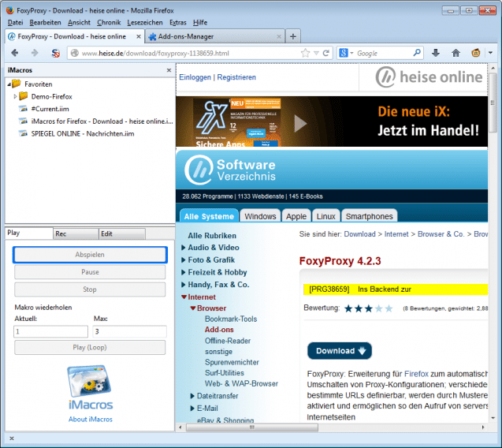Viewport: 502px width, 448px height.
Task: Collapse the Favoriten tree node
Action: coord(9,84)
